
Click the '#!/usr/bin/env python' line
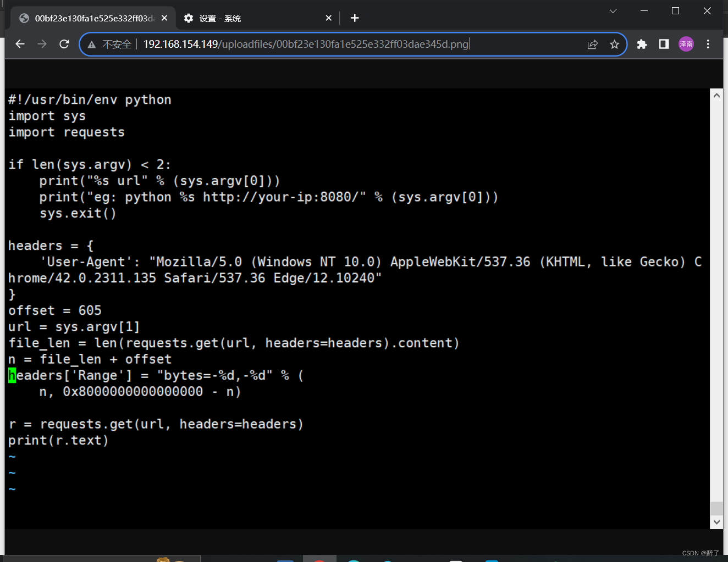(x=90, y=99)
